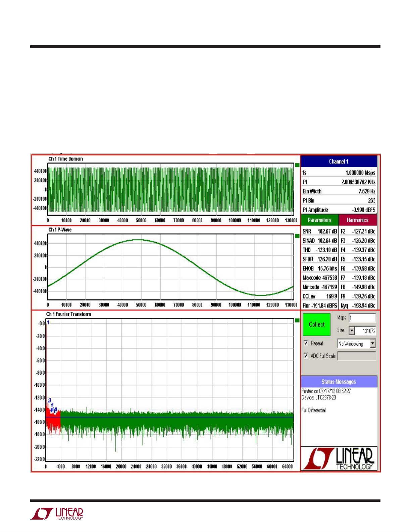The height and width of the screenshot is (532, 411).
Task: Toggle the Repeat checkbox
Action: coord(306,343)
